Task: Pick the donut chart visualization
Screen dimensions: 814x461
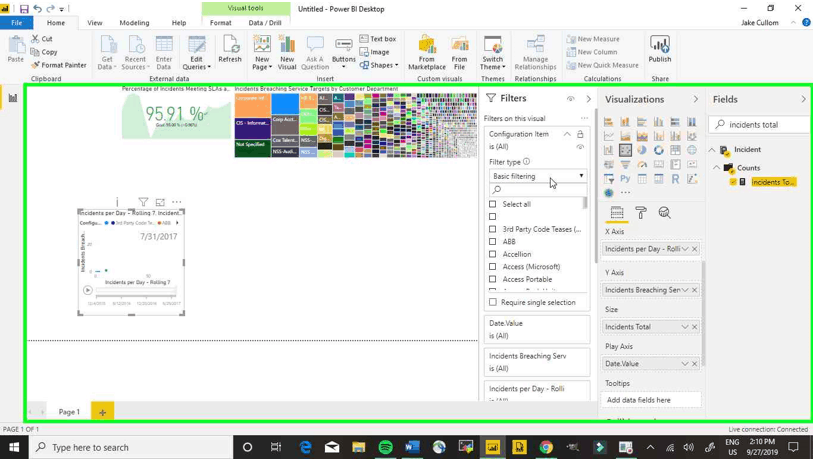Action: point(658,150)
